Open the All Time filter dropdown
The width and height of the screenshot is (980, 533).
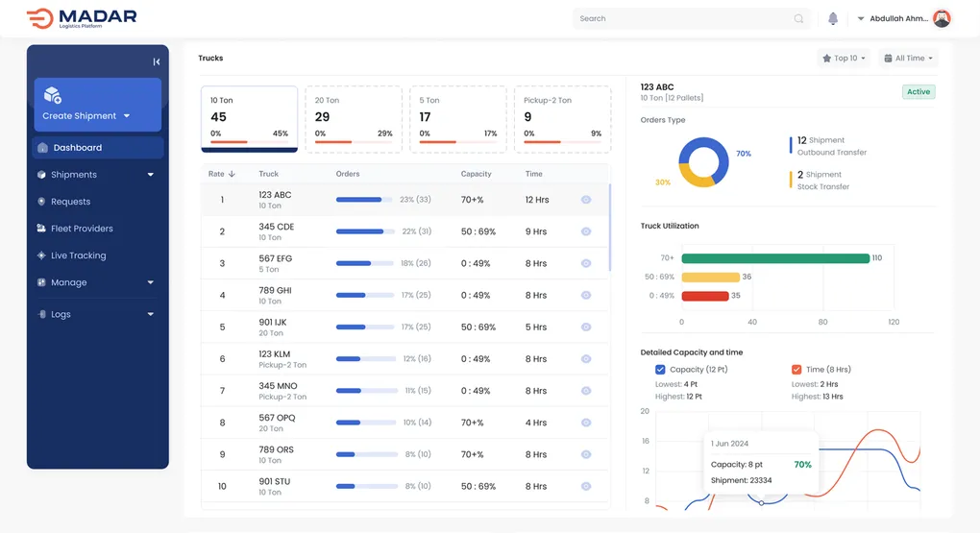coord(907,59)
